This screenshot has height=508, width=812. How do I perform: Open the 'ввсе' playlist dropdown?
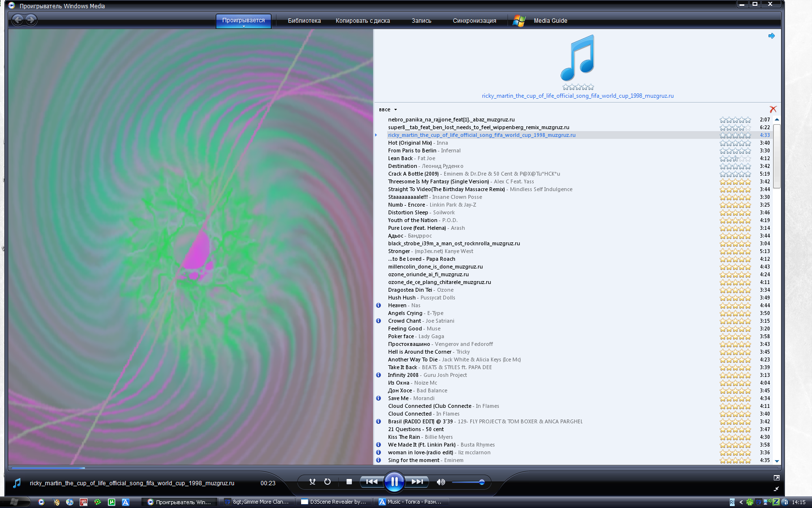tap(388, 110)
